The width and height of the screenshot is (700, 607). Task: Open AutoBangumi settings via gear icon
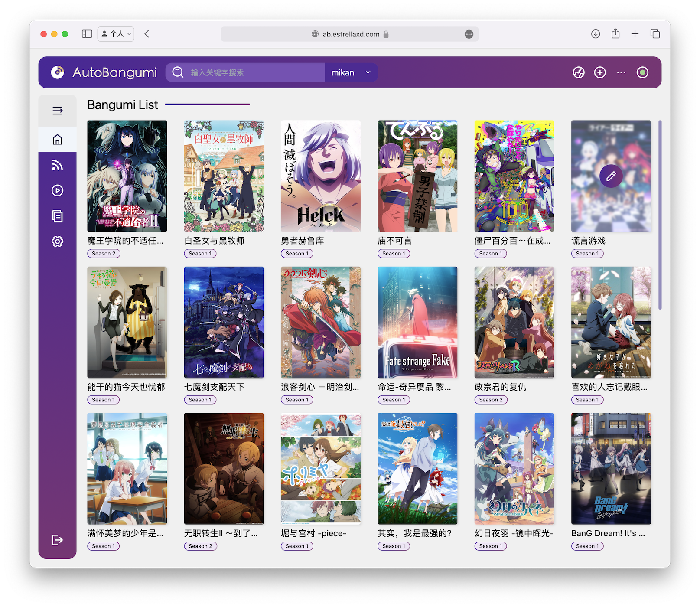click(x=57, y=241)
